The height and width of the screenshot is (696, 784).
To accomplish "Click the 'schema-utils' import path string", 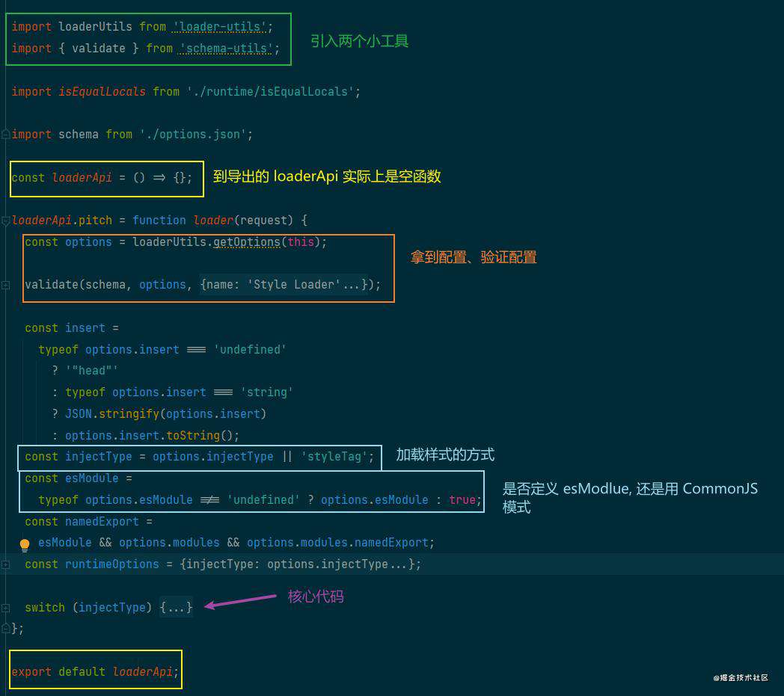I will coord(226,49).
